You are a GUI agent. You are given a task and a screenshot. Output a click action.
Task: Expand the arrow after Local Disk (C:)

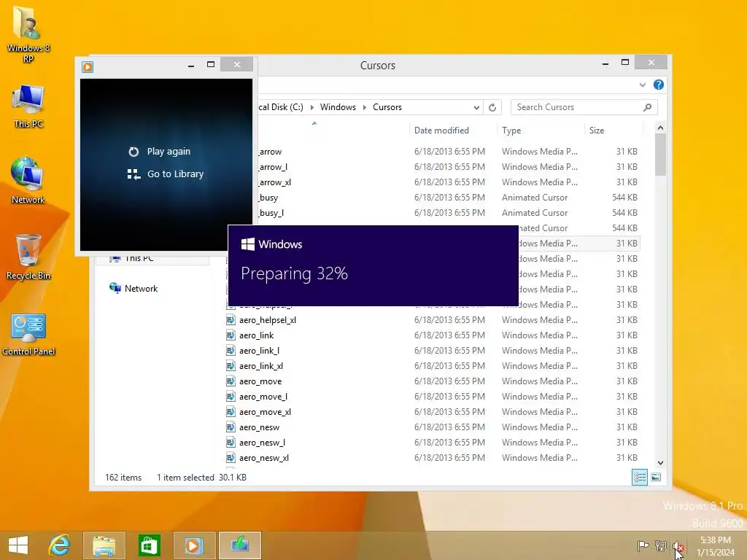point(311,107)
